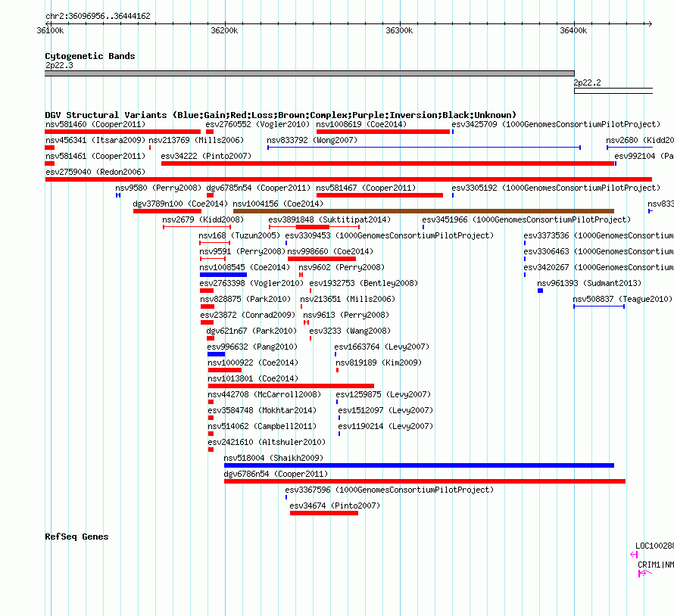Click nsv1004156 (Coe2014) variant label
Image resolution: width=674 pixels, height=616 pixels.
point(278,204)
